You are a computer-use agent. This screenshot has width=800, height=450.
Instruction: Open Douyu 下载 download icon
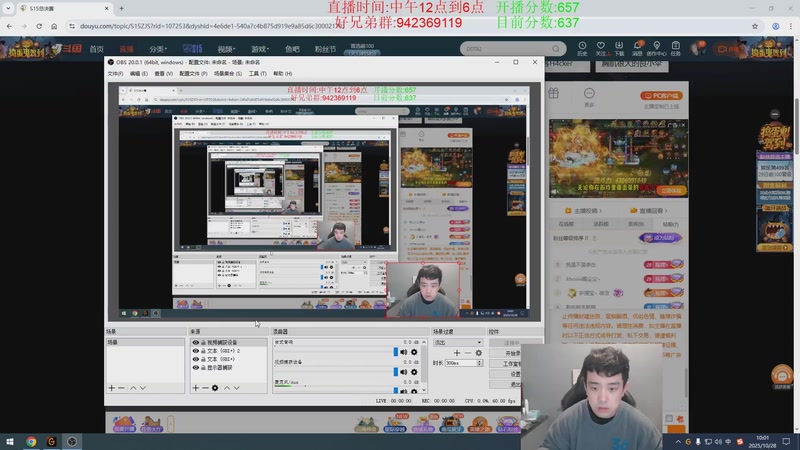point(619,48)
